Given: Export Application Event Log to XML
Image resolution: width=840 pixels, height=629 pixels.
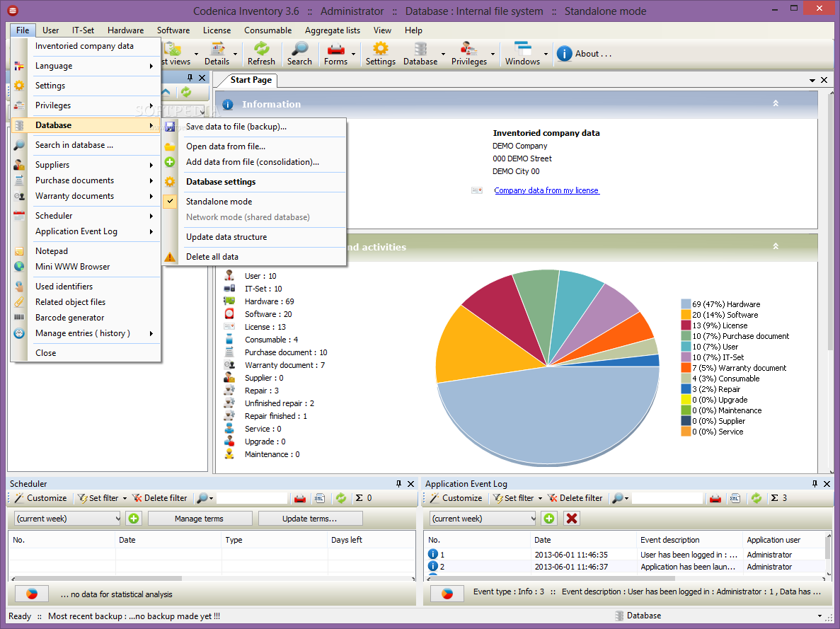Looking at the screenshot, I should point(735,498).
